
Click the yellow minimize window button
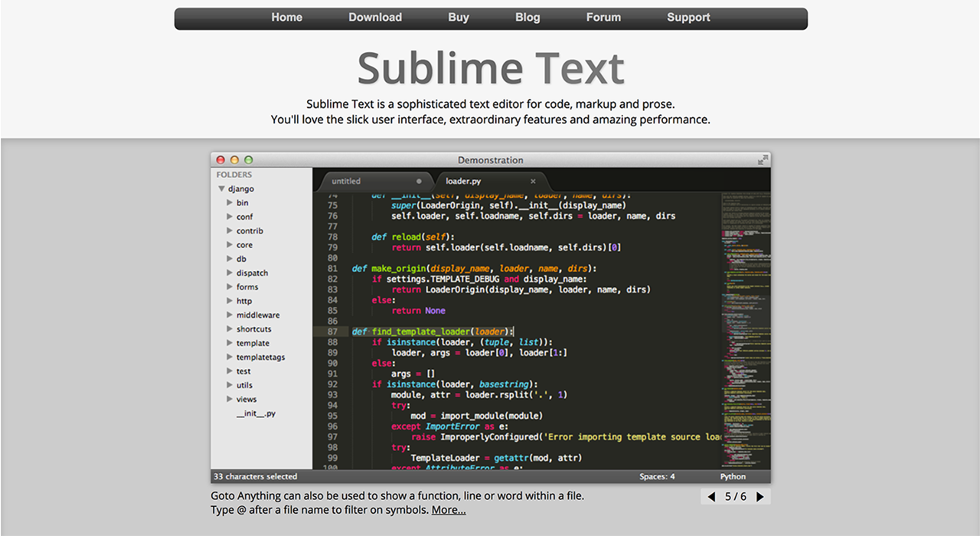(234, 160)
